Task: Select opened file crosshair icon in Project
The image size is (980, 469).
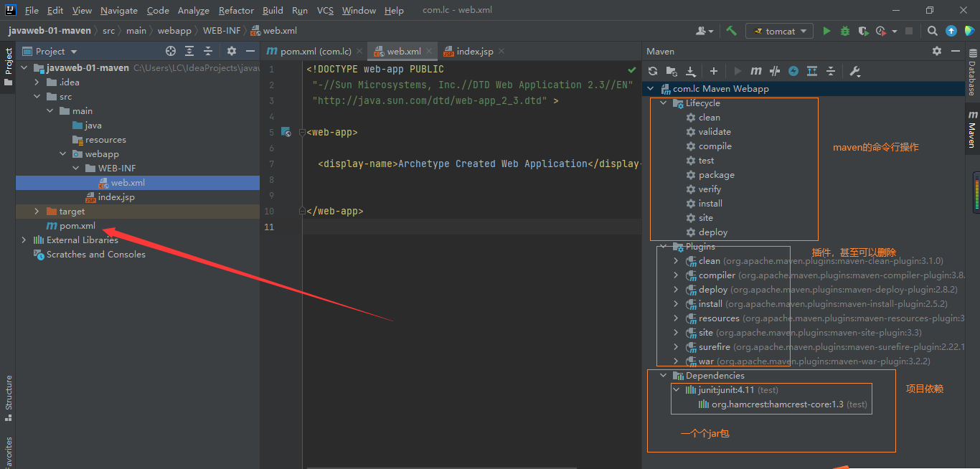Action: click(171, 51)
